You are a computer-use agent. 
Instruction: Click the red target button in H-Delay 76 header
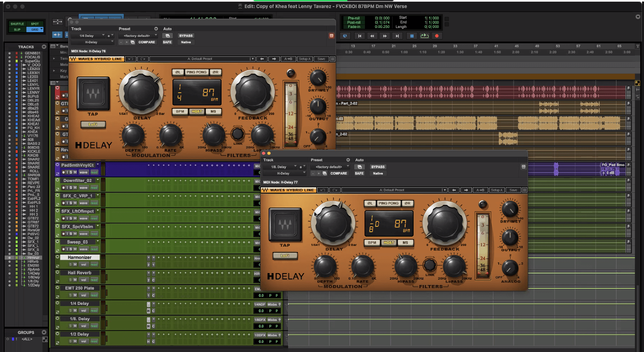click(x=332, y=36)
